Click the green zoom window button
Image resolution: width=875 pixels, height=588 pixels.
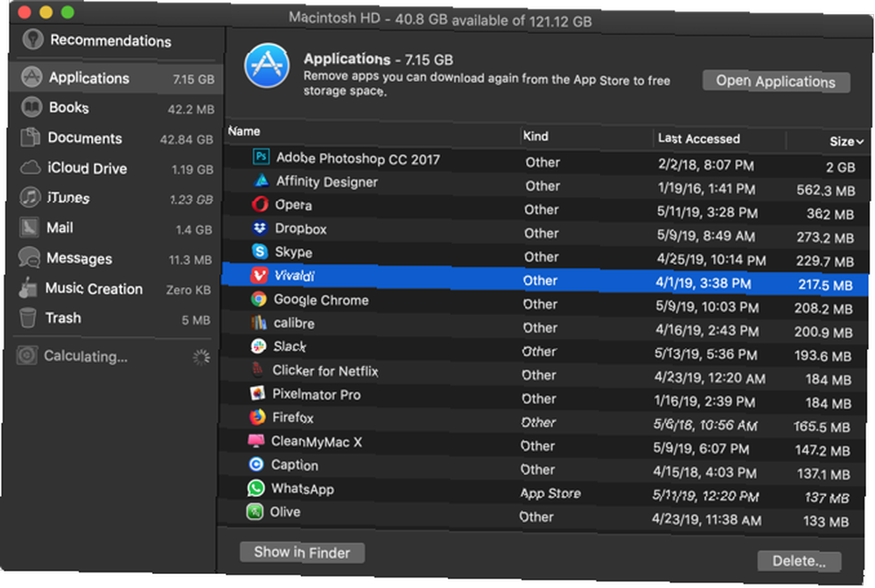point(67,12)
